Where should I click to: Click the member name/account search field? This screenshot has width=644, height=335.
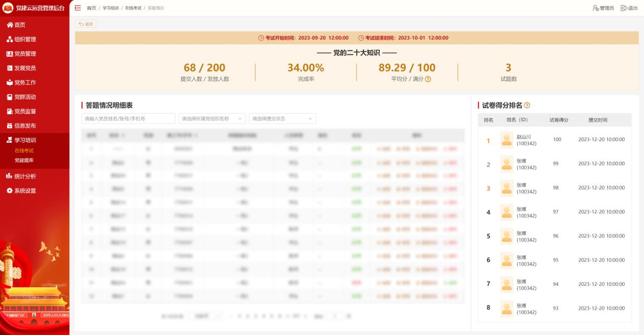[128, 119]
